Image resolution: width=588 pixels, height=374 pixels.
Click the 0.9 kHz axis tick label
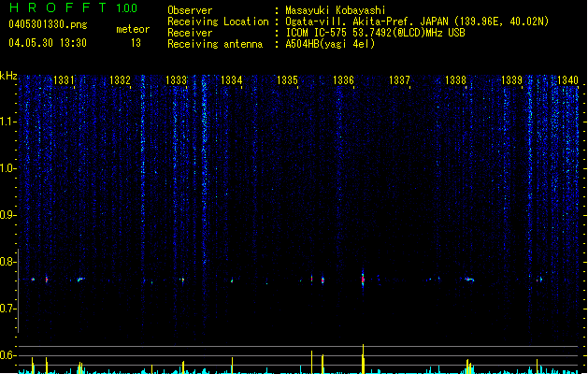point(7,215)
